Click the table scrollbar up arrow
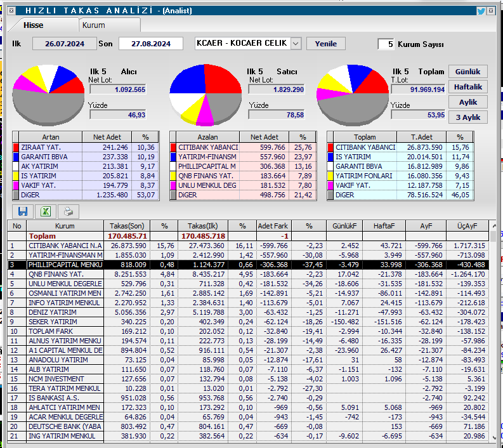Image resolution: width=503 pixels, height=448 pixels. coord(493,226)
